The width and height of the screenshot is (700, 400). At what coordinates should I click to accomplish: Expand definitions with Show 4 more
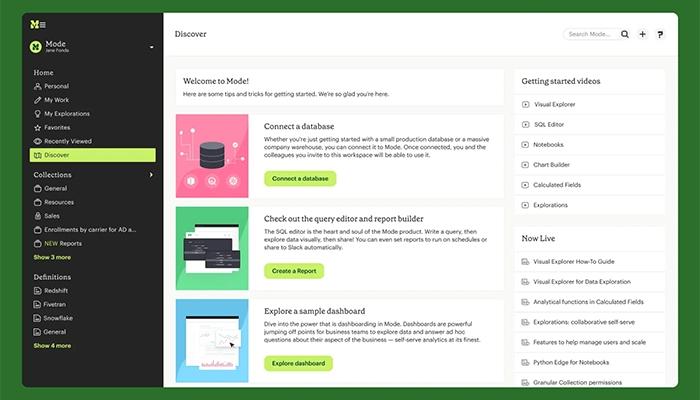[52, 346]
